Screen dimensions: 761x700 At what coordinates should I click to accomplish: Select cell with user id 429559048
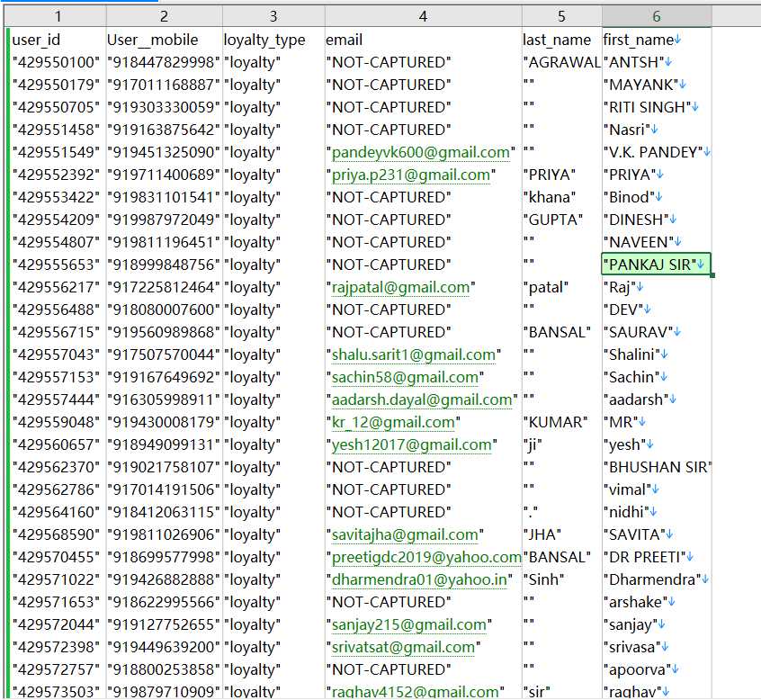[58, 422]
